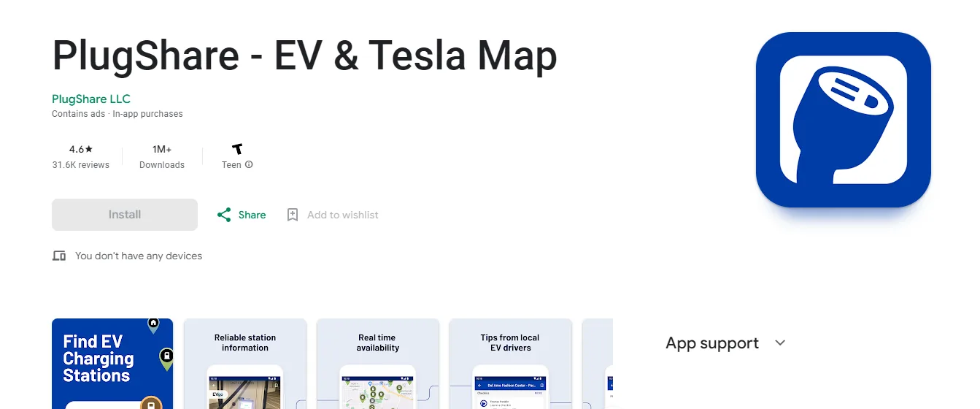Open the Tips from local EV drivers screenshot

[x=511, y=364]
